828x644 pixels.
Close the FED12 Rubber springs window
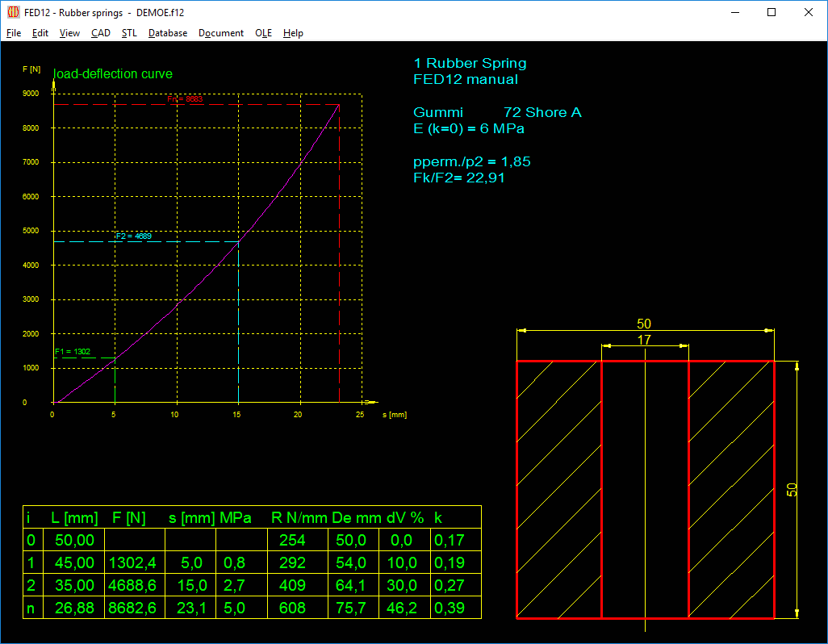[x=809, y=12]
